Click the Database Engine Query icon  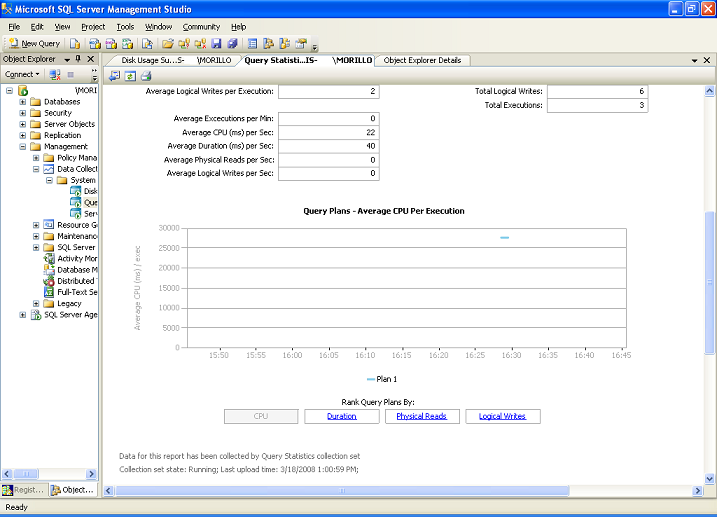(75, 43)
